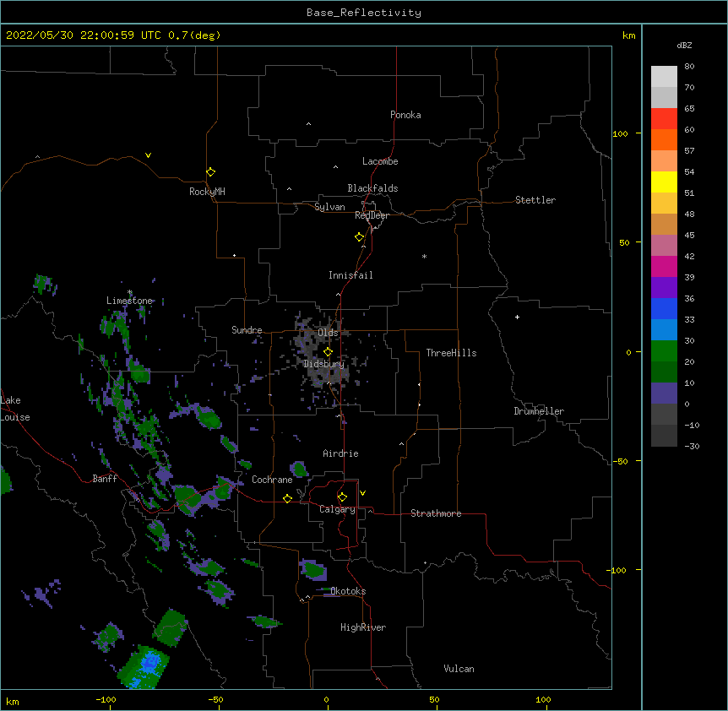
Task: Click the dBZ legend heading
Action: click(684, 46)
